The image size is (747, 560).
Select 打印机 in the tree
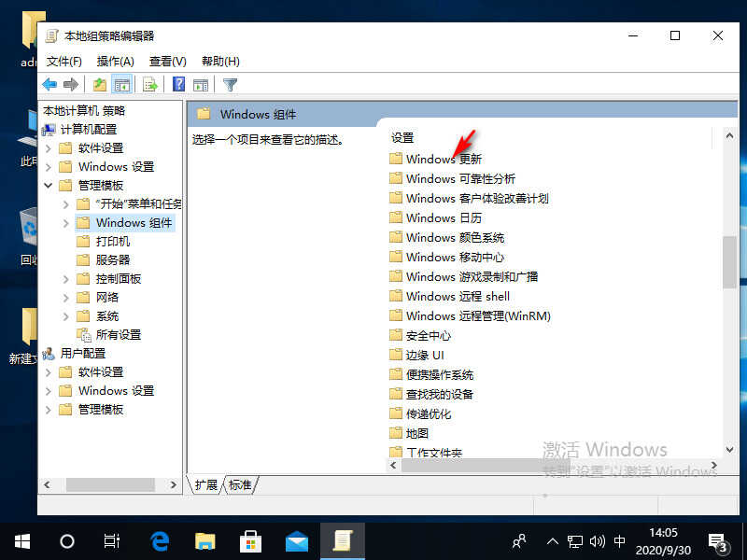104,242
